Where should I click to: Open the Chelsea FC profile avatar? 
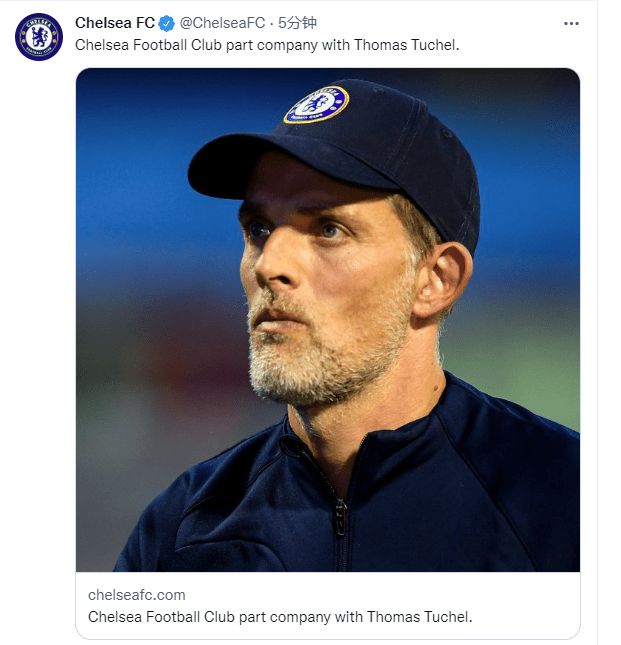pyautogui.click(x=38, y=37)
